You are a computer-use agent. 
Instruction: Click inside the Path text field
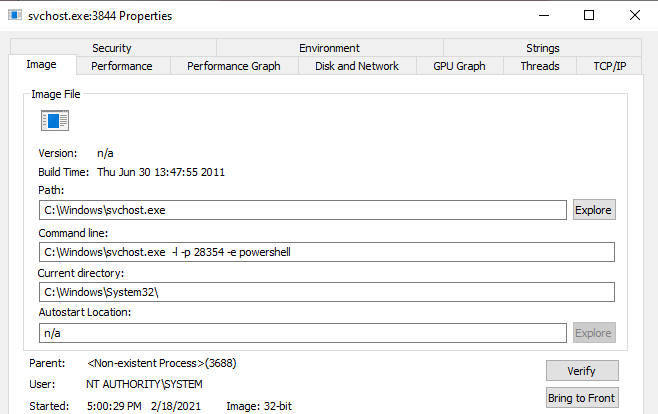[302, 210]
